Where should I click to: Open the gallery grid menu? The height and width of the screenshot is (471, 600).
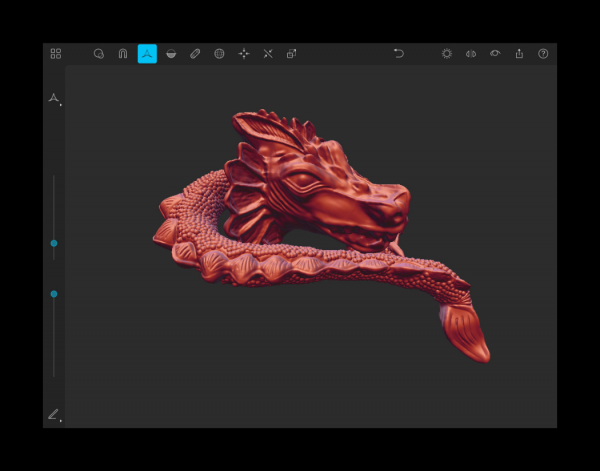[56, 54]
